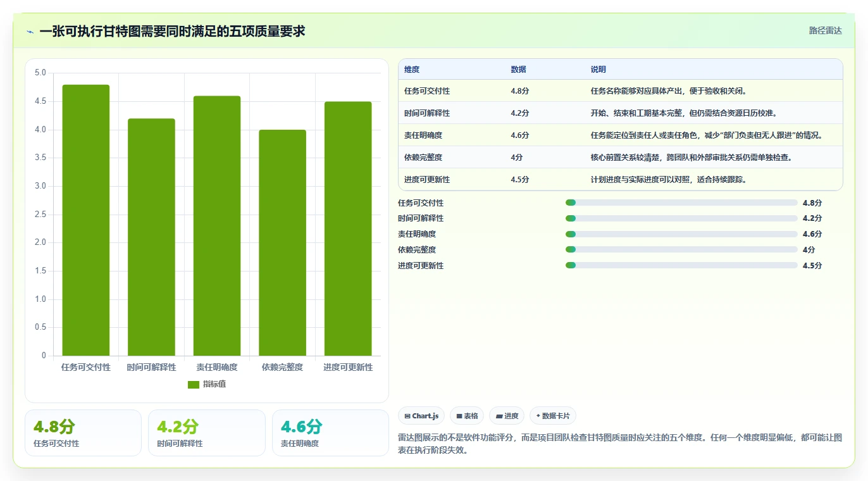Click the 维度 table column header

click(x=412, y=70)
